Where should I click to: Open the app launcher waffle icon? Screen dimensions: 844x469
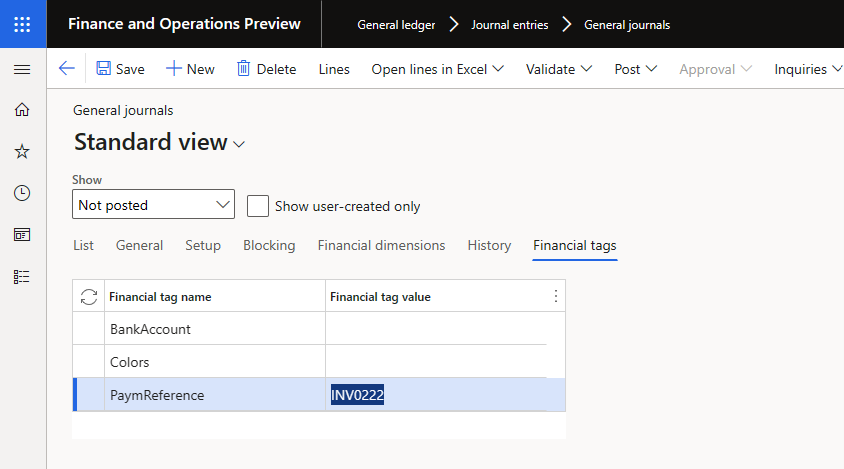pyautogui.click(x=22, y=24)
